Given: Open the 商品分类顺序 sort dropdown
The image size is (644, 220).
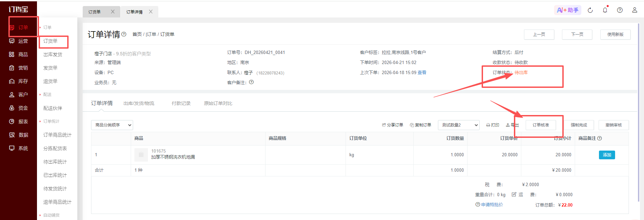Looking at the screenshot, I should [x=112, y=125].
